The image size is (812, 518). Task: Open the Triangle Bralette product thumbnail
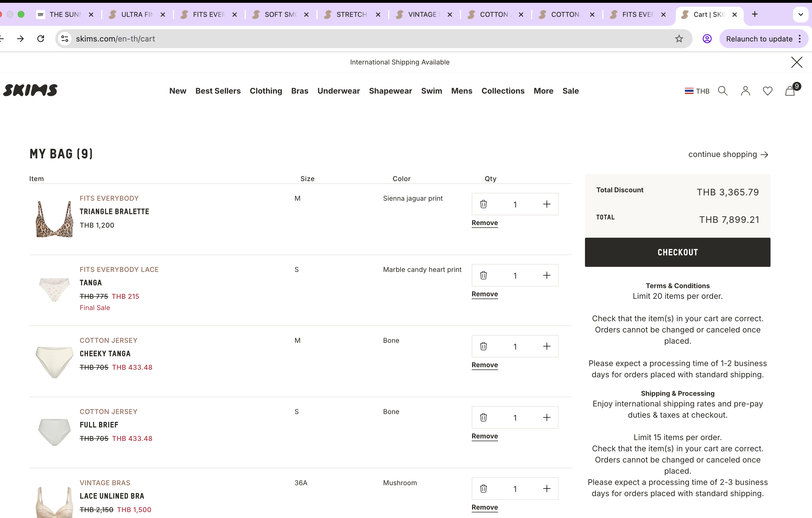pos(54,219)
